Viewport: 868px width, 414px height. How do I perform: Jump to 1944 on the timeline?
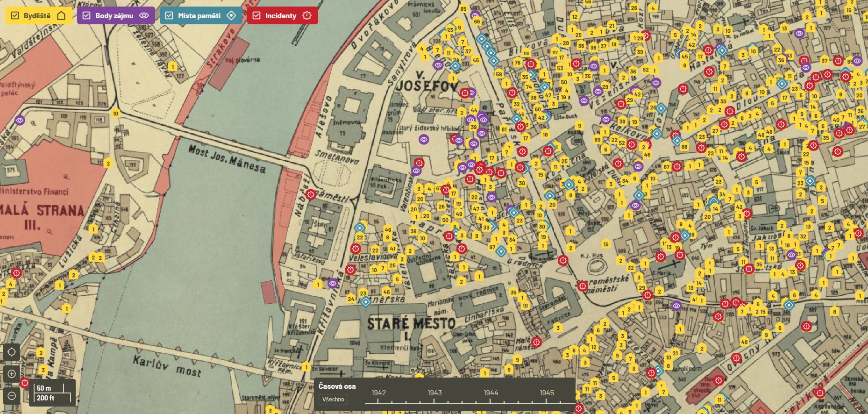[x=491, y=393]
